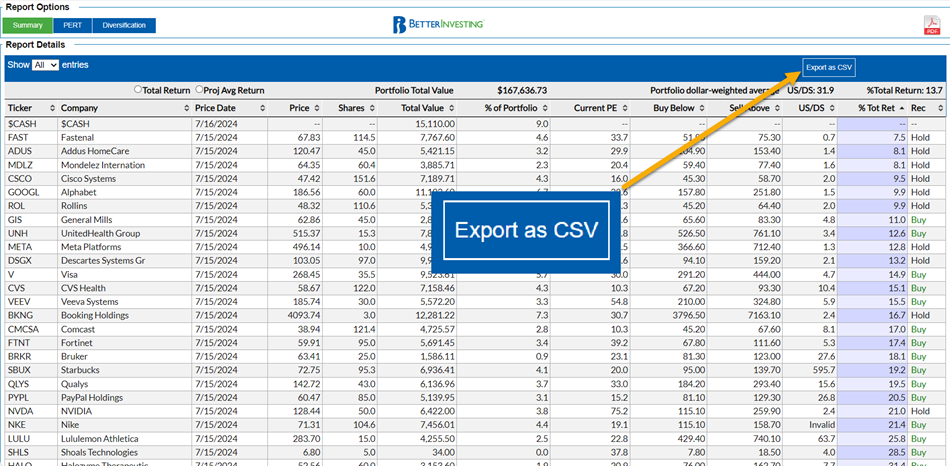This screenshot has height=466, width=950.
Task: Click the Bruker company cell
Action: 124,356
